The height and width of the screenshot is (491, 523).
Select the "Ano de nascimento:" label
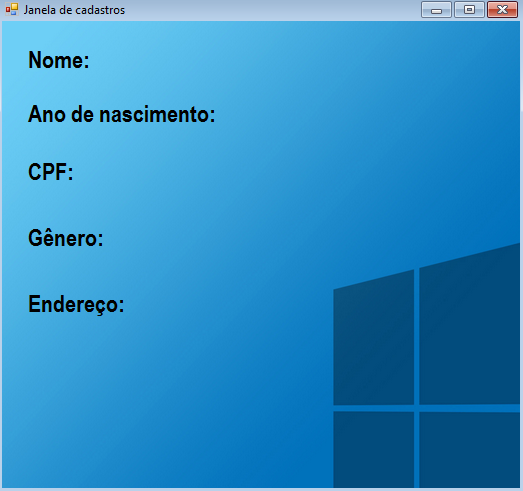(x=122, y=114)
